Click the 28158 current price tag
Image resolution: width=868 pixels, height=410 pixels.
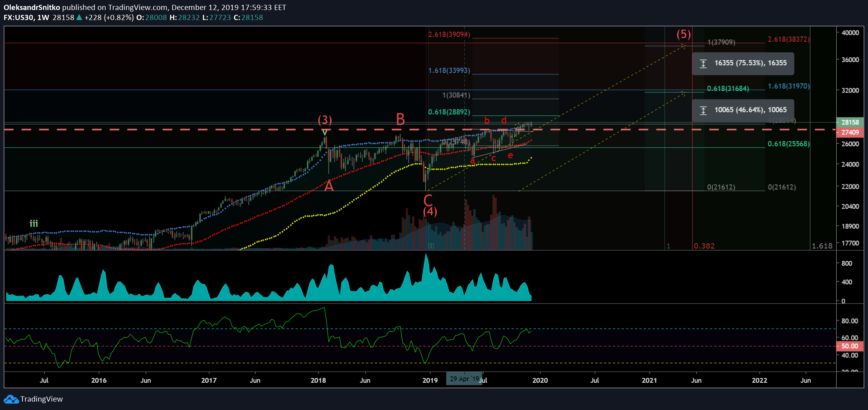coord(850,122)
